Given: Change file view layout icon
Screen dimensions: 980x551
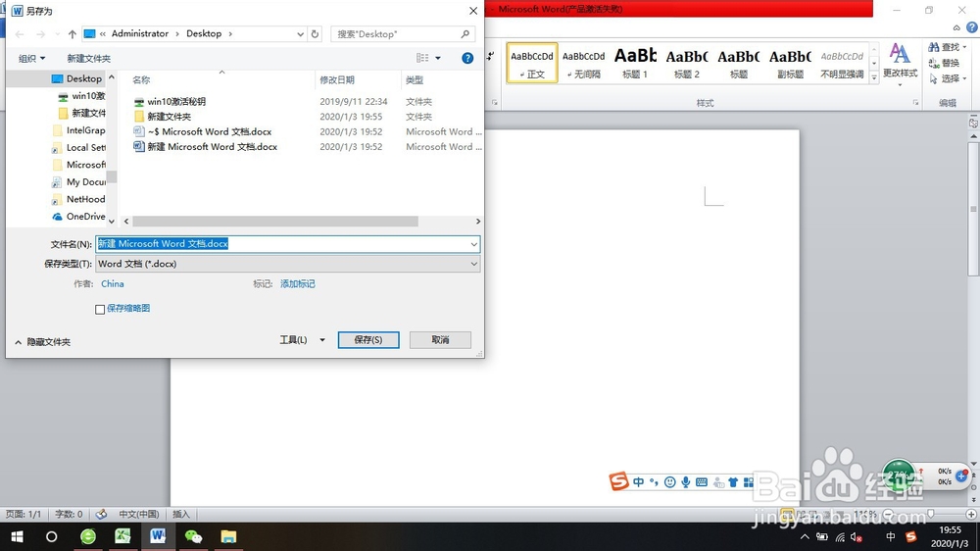Looking at the screenshot, I should pos(422,58).
